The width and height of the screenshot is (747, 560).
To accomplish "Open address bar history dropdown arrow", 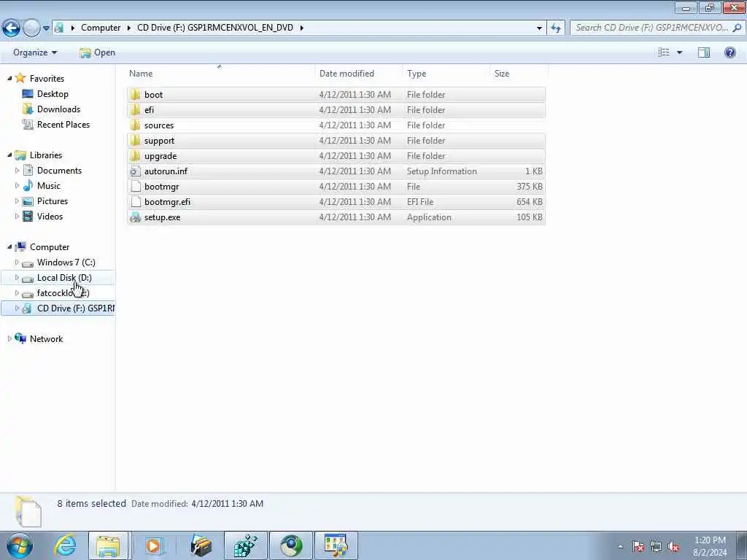I will click(539, 28).
